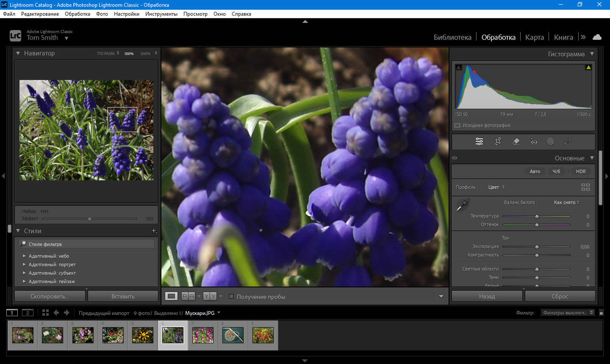Screen dimensions: 610x364
Task: Select the Healing eraser tool
Action: pos(516,142)
